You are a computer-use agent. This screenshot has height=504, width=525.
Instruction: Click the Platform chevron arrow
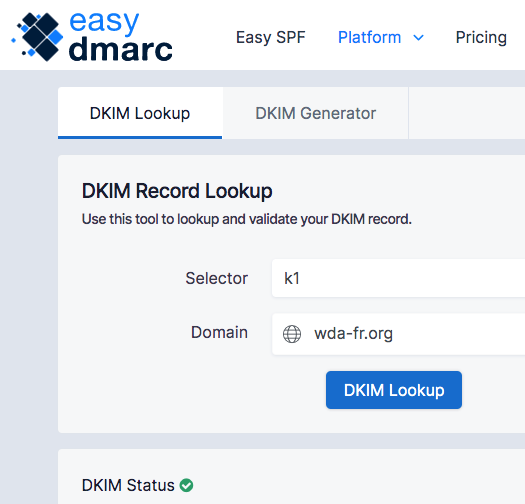click(x=419, y=38)
